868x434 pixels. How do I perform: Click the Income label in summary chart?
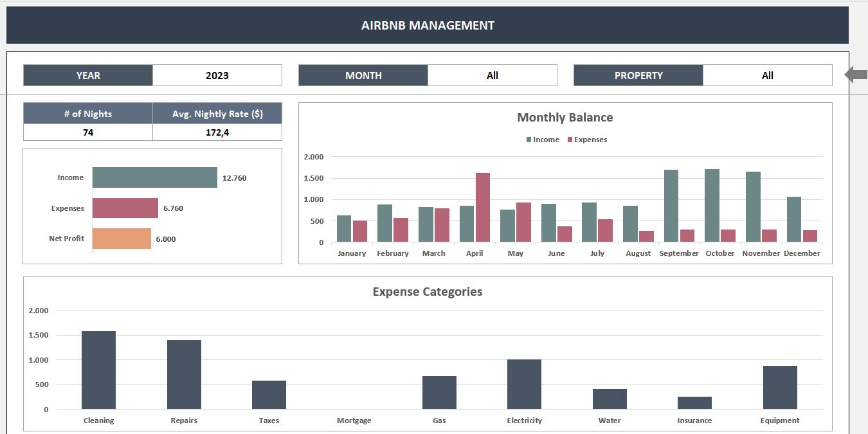click(x=71, y=177)
